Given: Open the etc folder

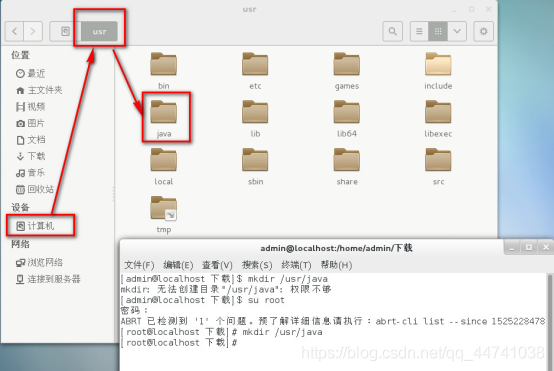Looking at the screenshot, I should (x=255, y=70).
